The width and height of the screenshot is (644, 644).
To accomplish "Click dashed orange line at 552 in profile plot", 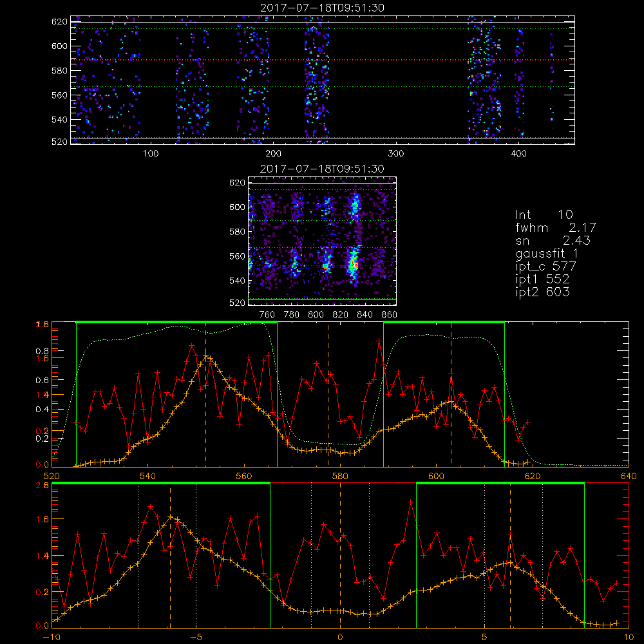I will pos(206,394).
